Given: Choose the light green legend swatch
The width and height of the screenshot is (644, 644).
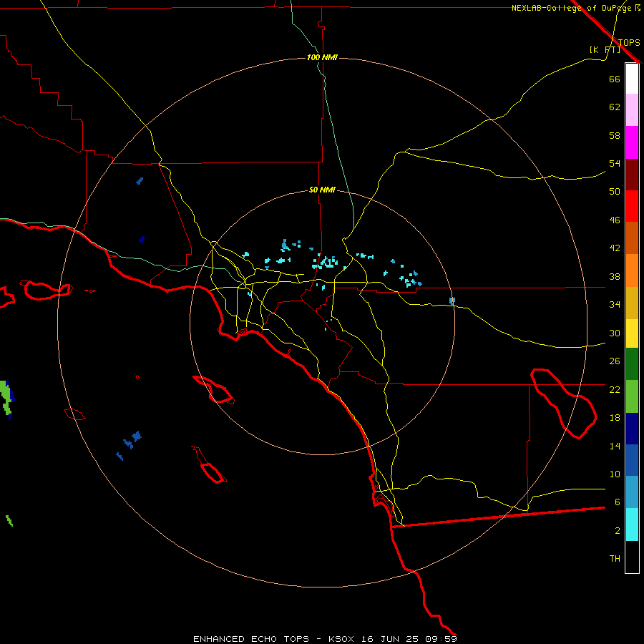Looking at the screenshot, I should pos(632,396).
